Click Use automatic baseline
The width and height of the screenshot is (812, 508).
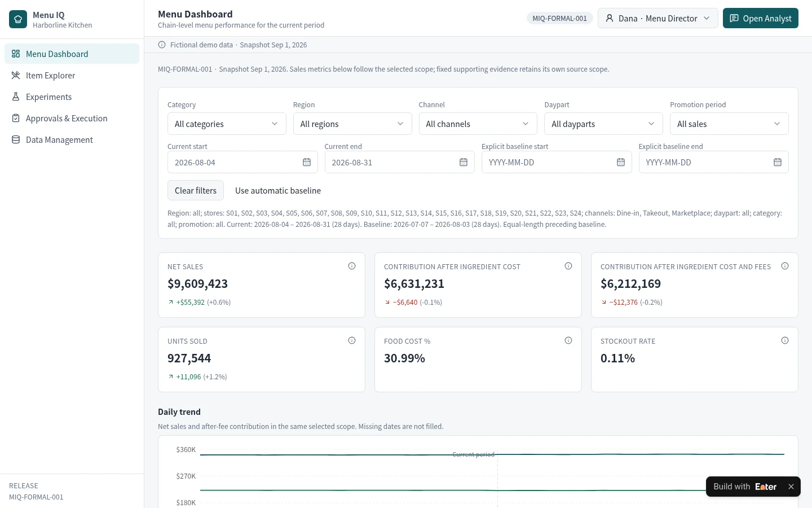click(x=278, y=190)
